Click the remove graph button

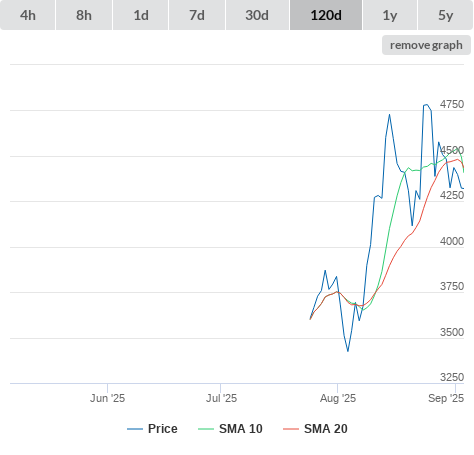pyautogui.click(x=426, y=45)
